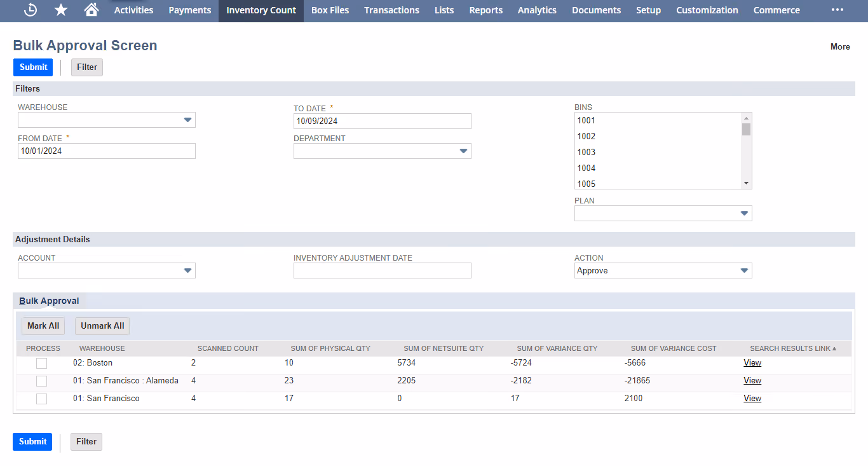Click the Sum of NetSuite Qty header
Viewport: 868px width, 466px height.
(444, 349)
